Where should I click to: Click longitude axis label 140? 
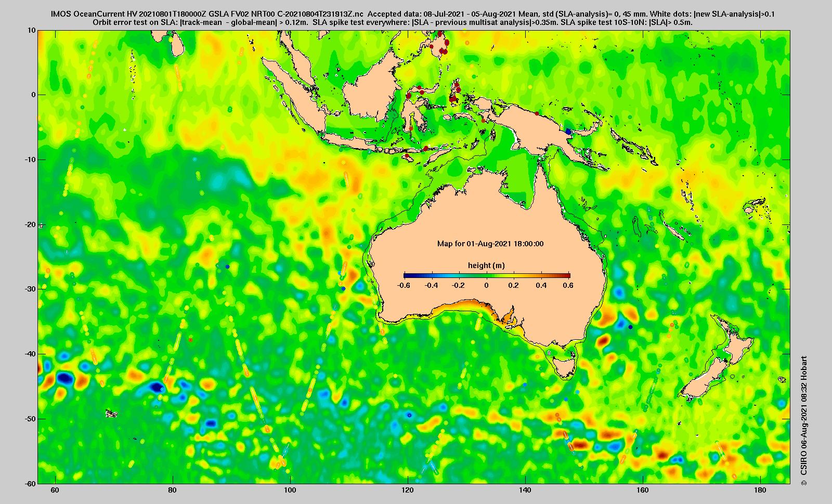[525, 490]
